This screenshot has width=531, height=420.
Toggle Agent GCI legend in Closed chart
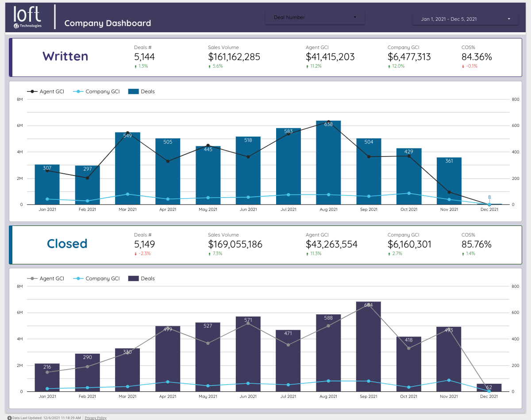click(x=46, y=279)
